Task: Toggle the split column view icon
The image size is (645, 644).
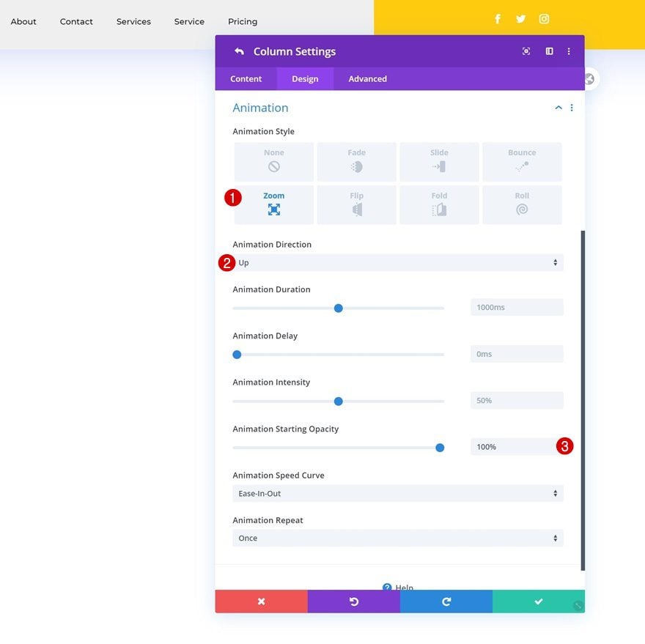Action: click(549, 51)
